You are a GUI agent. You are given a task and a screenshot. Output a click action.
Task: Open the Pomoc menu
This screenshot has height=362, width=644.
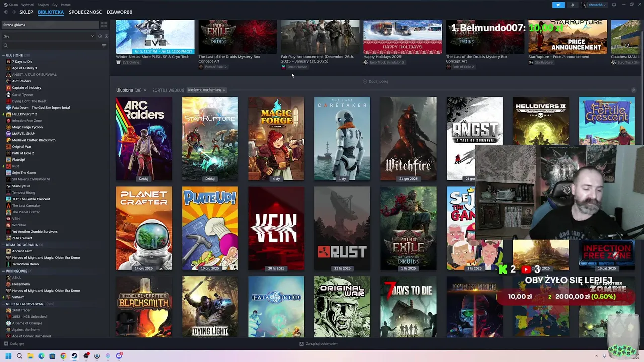click(66, 5)
